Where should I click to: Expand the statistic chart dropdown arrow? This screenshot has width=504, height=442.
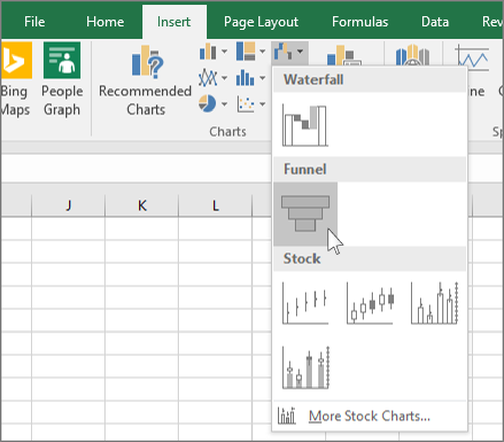coord(262,78)
